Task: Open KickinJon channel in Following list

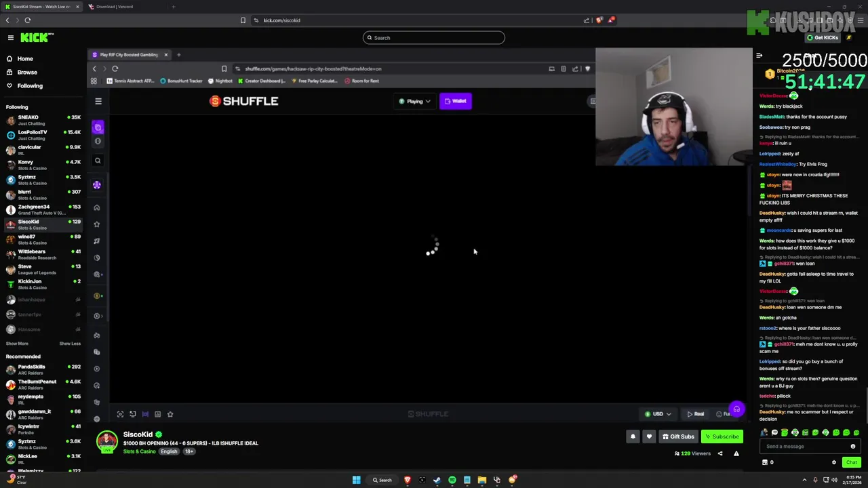Action: point(43,284)
